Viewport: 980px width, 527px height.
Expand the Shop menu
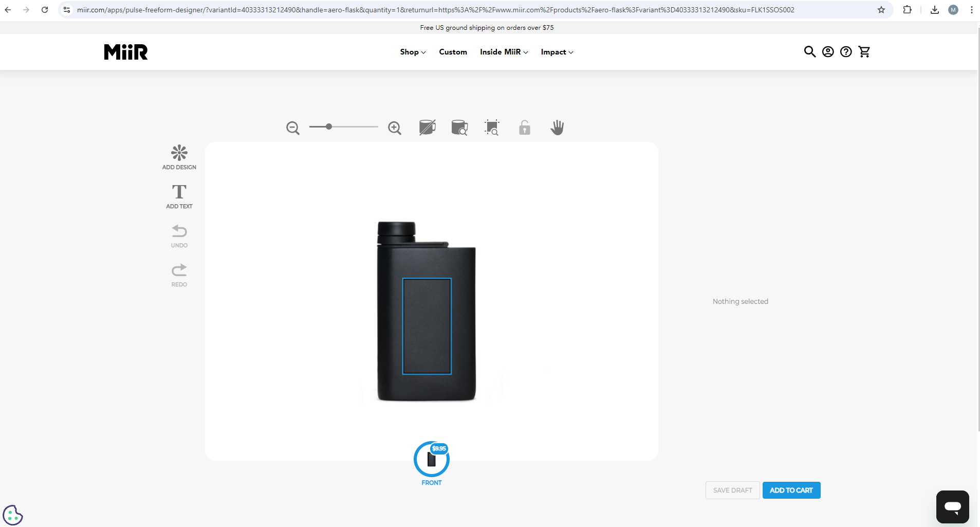coord(413,52)
